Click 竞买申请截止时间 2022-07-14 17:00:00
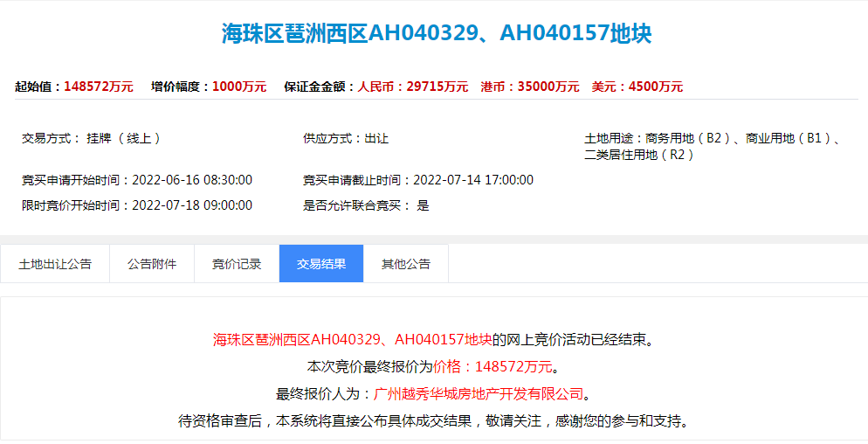 tap(418, 180)
